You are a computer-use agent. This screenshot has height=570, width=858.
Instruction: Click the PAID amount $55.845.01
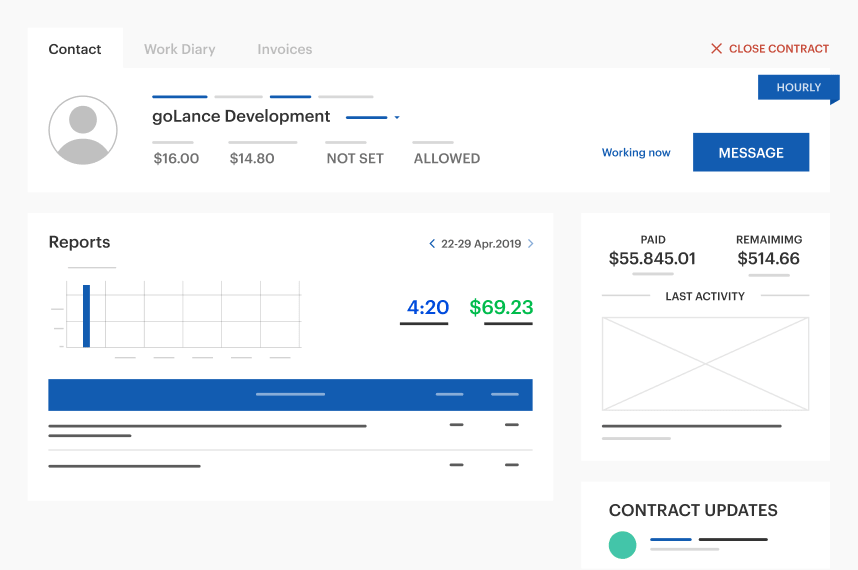(x=652, y=258)
